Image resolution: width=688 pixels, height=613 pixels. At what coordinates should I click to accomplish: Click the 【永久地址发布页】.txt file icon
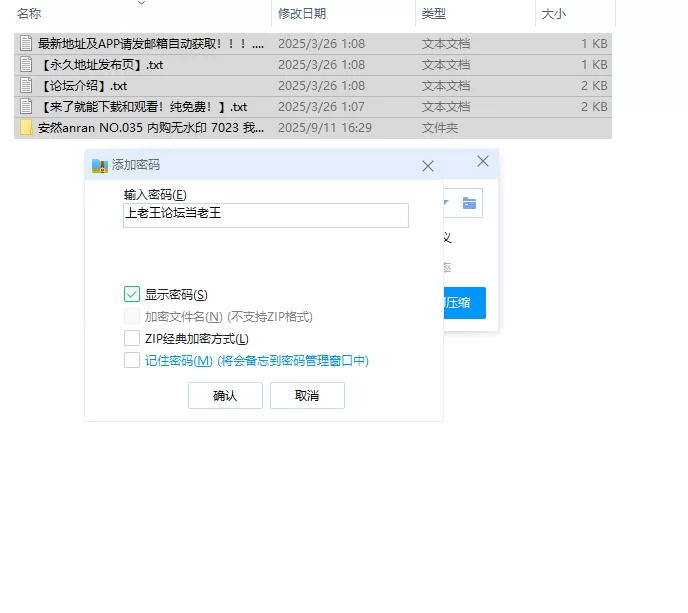(26, 65)
